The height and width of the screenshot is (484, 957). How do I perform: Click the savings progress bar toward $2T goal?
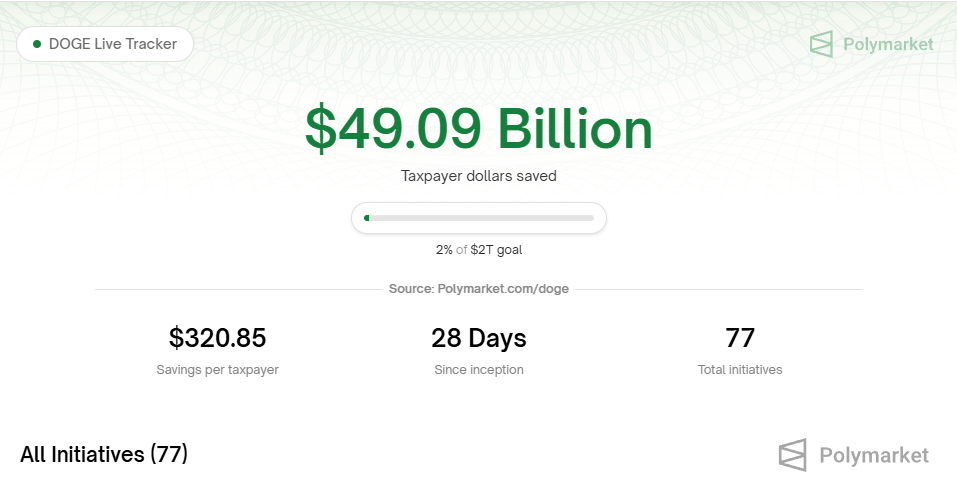(478, 218)
